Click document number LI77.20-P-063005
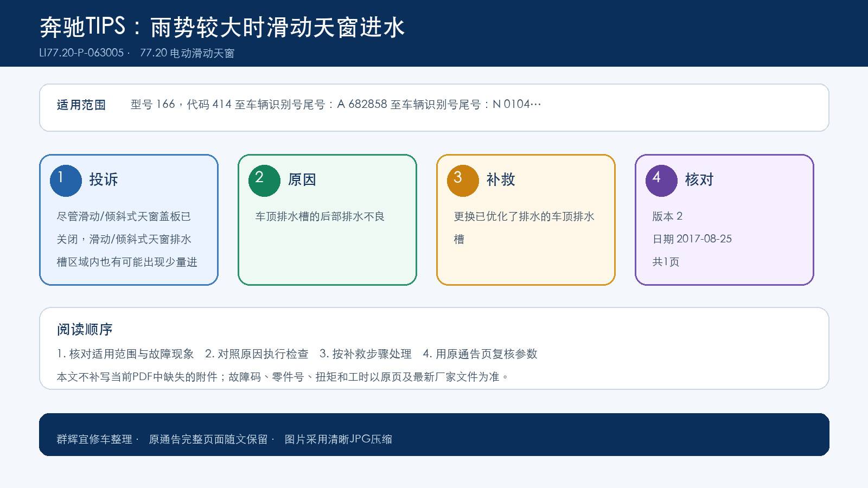 pyautogui.click(x=81, y=53)
